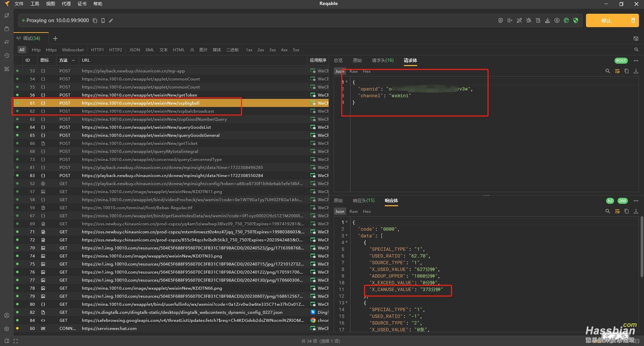The image size is (644, 346).
Task: Collapse the data array at line 3
Action: tap(346, 235)
